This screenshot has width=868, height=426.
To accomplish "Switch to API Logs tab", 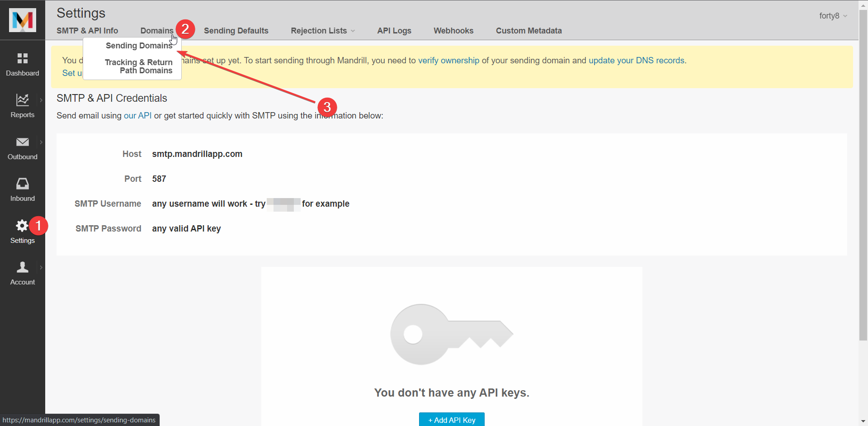I will coord(394,31).
